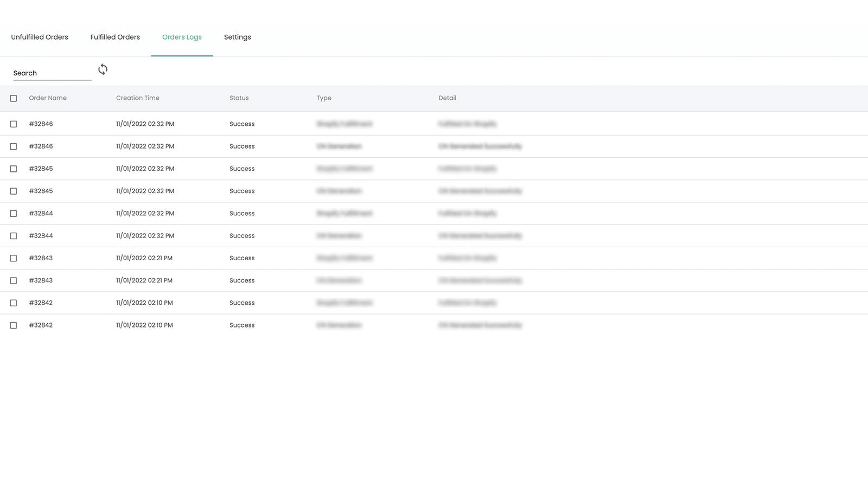Check the second #32846 row checkbox
Screen dimensions: 868x488
14,146
